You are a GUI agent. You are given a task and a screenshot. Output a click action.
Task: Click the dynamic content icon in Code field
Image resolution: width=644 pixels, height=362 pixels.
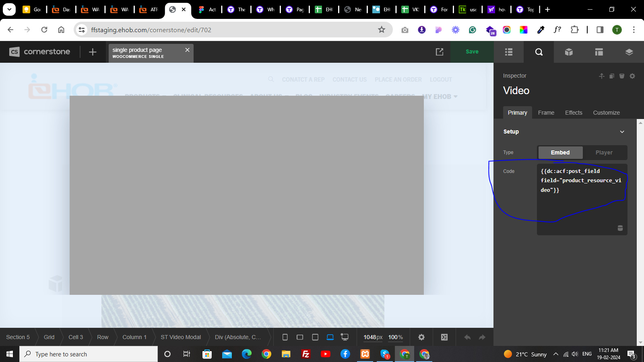[x=620, y=228]
